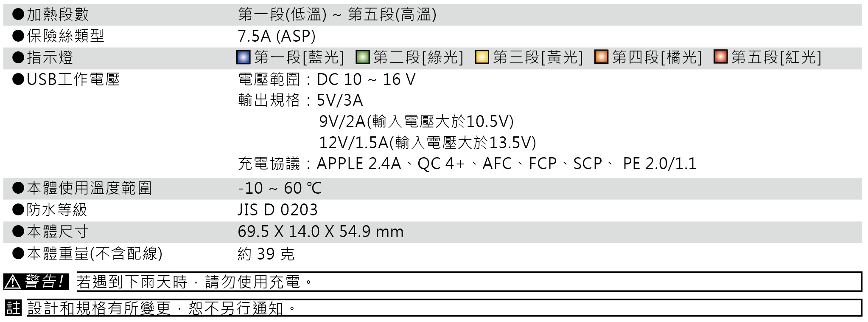The image size is (868, 322).
Task: Select the blue 第一段 indicator square
Action: coord(244,57)
